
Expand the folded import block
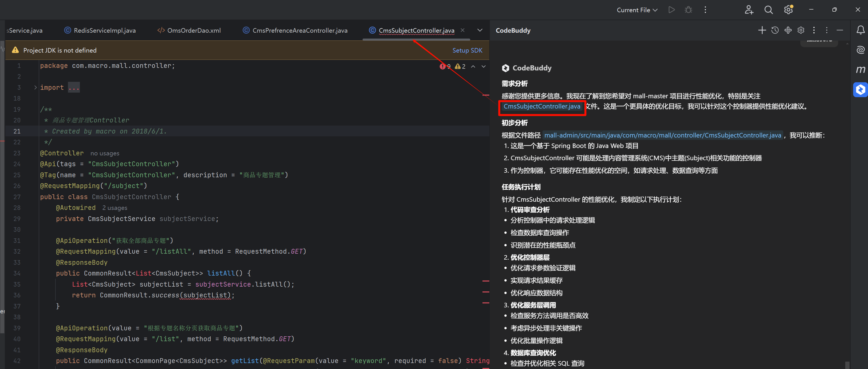click(x=36, y=87)
